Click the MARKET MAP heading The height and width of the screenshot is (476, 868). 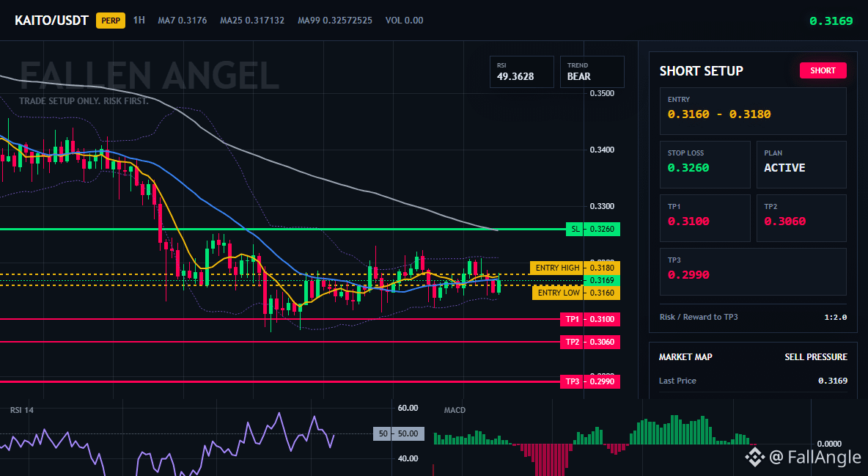click(x=685, y=357)
